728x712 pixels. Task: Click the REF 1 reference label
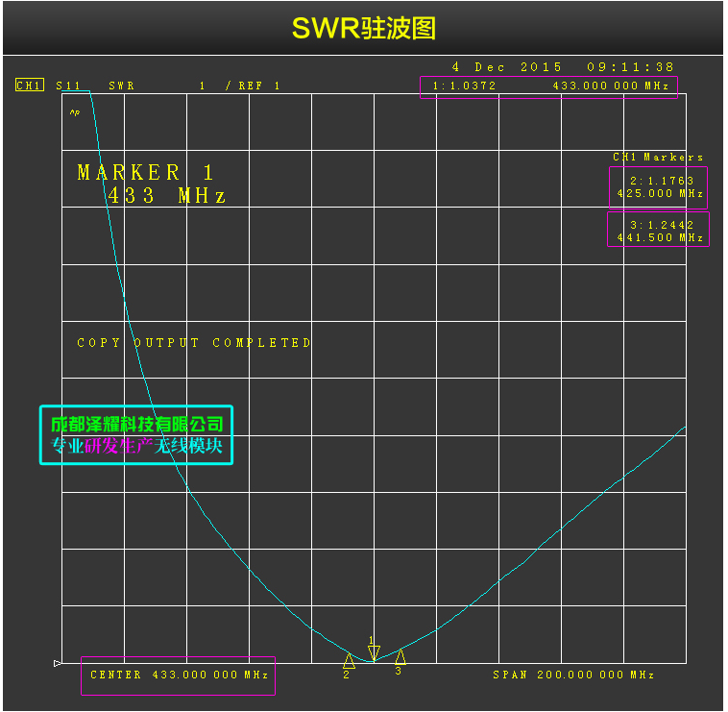(x=259, y=86)
